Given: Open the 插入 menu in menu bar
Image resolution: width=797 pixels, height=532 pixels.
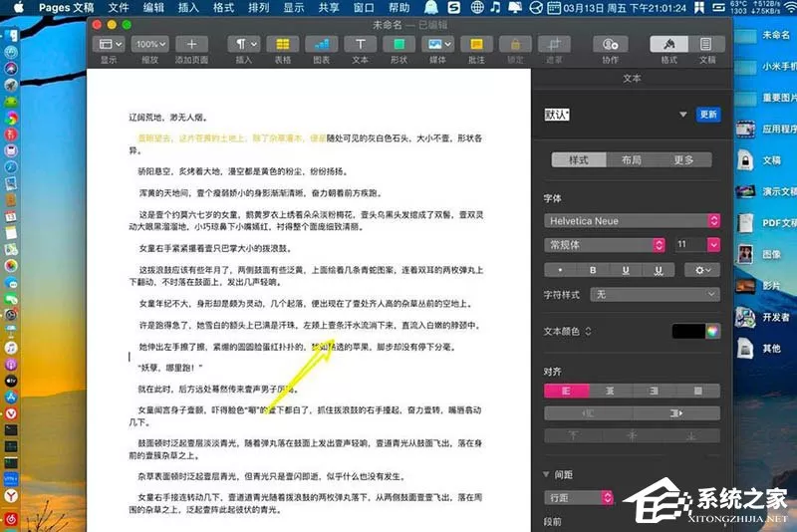Looking at the screenshot, I should coord(188,8).
